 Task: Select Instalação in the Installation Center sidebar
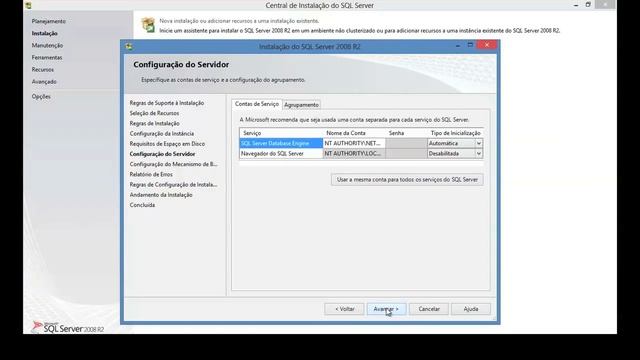(x=44, y=33)
